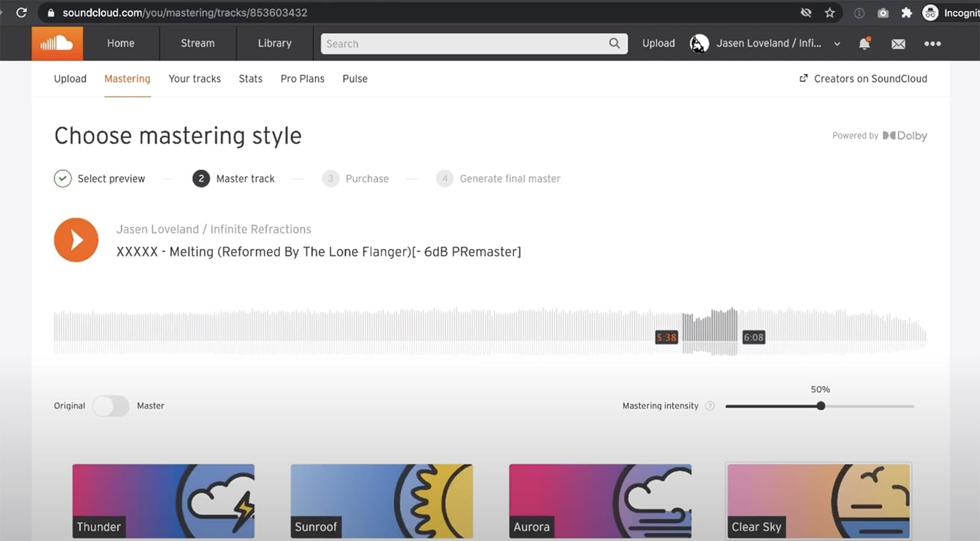Play the Melting track preview
Viewport: 980px width, 541px height.
pyautogui.click(x=76, y=240)
